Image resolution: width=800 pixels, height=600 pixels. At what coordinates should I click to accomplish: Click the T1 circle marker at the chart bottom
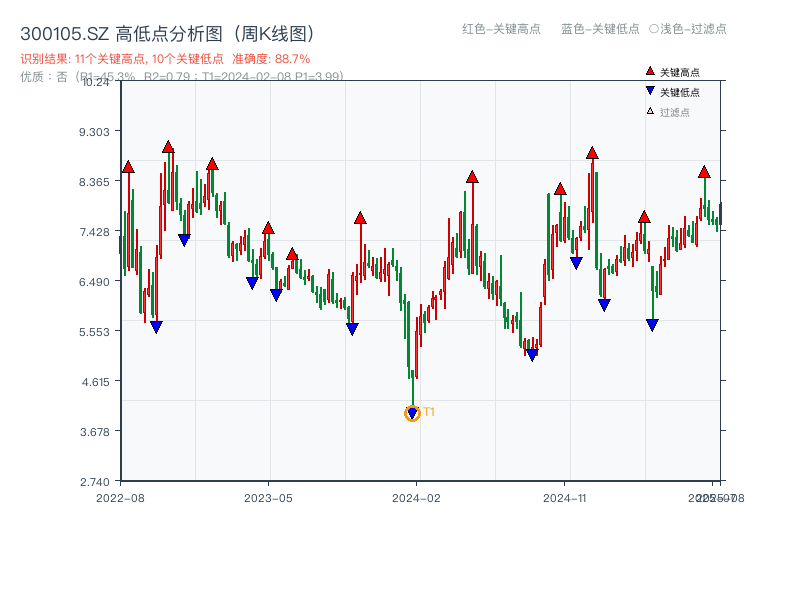click(x=413, y=411)
